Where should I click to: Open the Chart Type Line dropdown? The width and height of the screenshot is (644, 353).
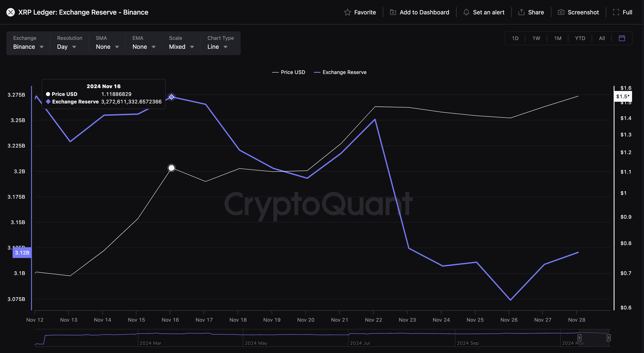coord(217,46)
